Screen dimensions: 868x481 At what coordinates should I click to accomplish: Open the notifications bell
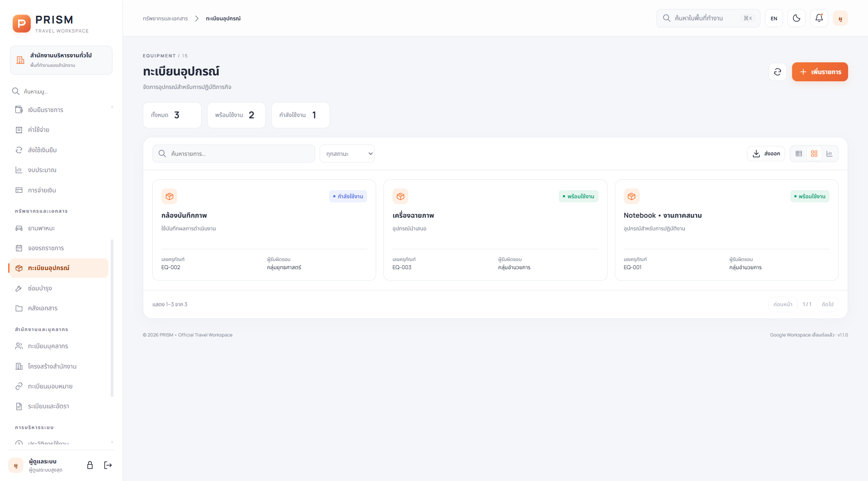click(819, 18)
